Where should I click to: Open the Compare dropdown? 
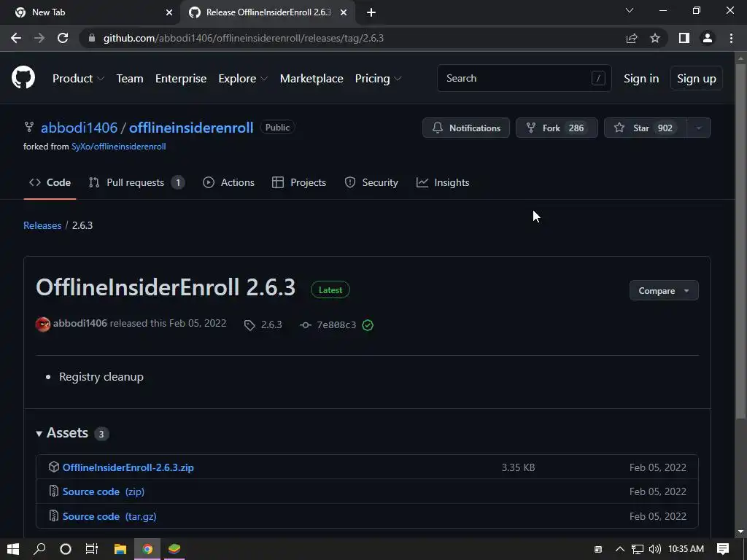tap(664, 290)
